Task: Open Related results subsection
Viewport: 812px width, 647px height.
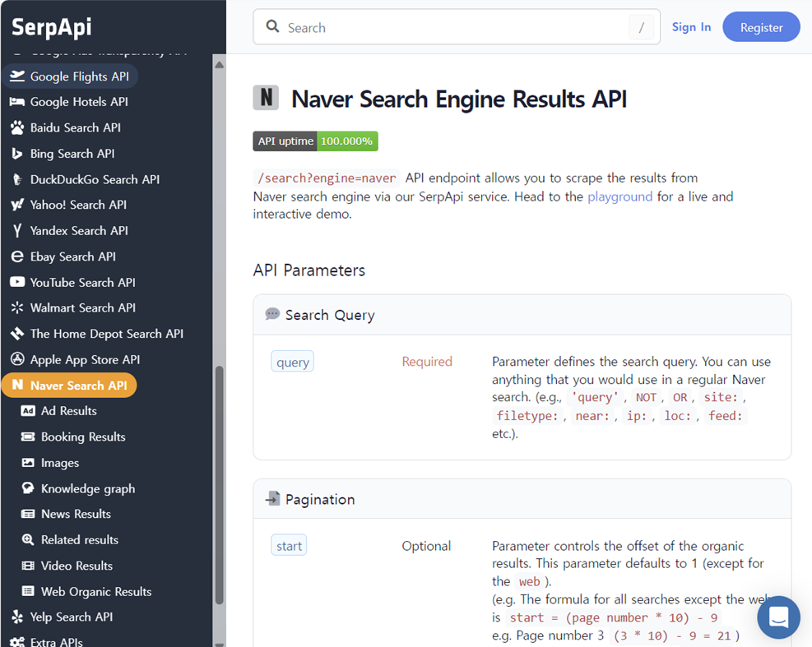Action: (x=80, y=540)
